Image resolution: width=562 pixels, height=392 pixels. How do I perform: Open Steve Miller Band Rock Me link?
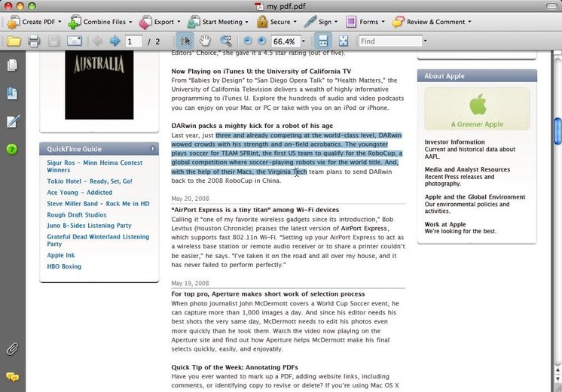pyautogui.click(x=98, y=204)
